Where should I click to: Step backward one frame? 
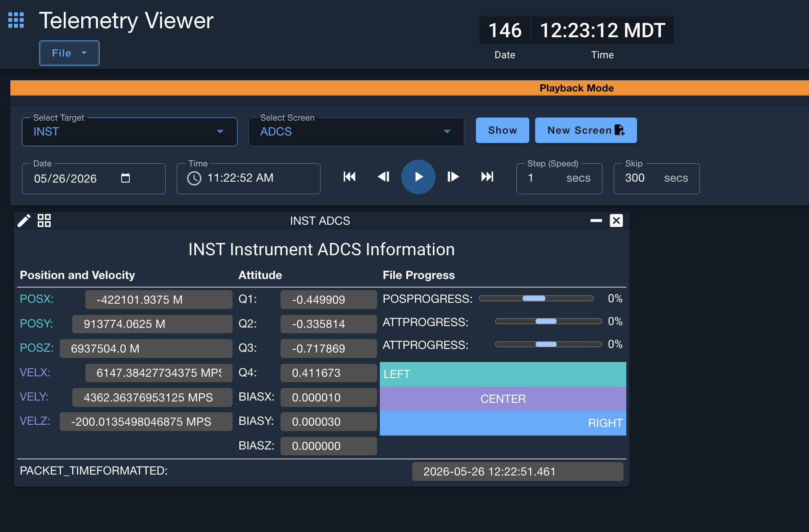point(383,177)
